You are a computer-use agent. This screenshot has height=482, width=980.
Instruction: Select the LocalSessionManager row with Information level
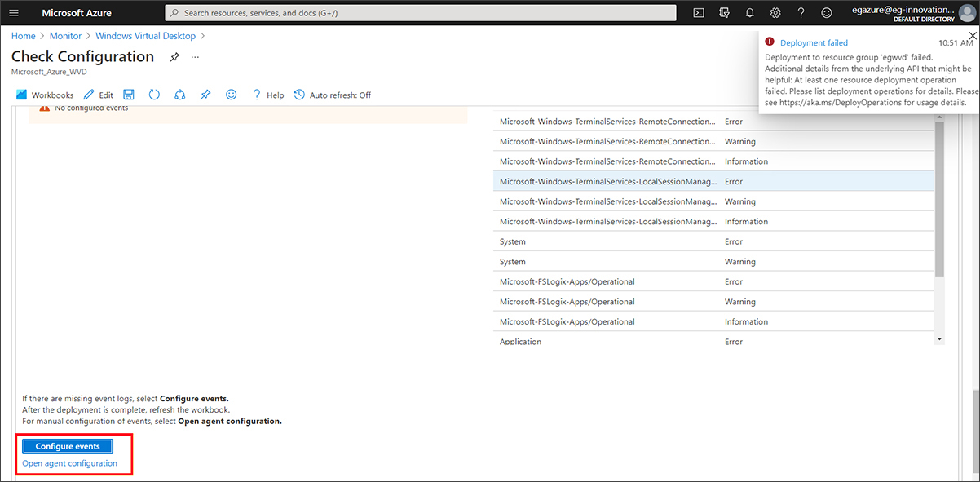click(x=714, y=222)
